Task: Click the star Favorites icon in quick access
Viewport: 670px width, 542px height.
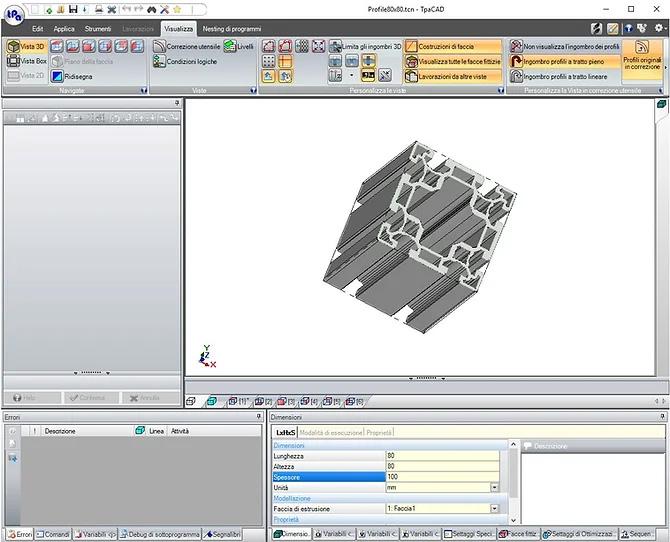Action: [177, 9]
